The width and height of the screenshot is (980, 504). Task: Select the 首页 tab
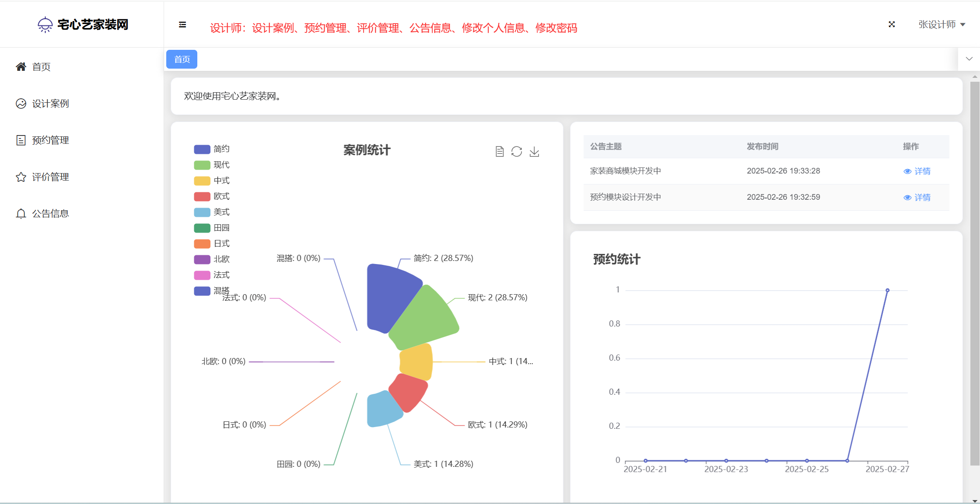point(182,59)
